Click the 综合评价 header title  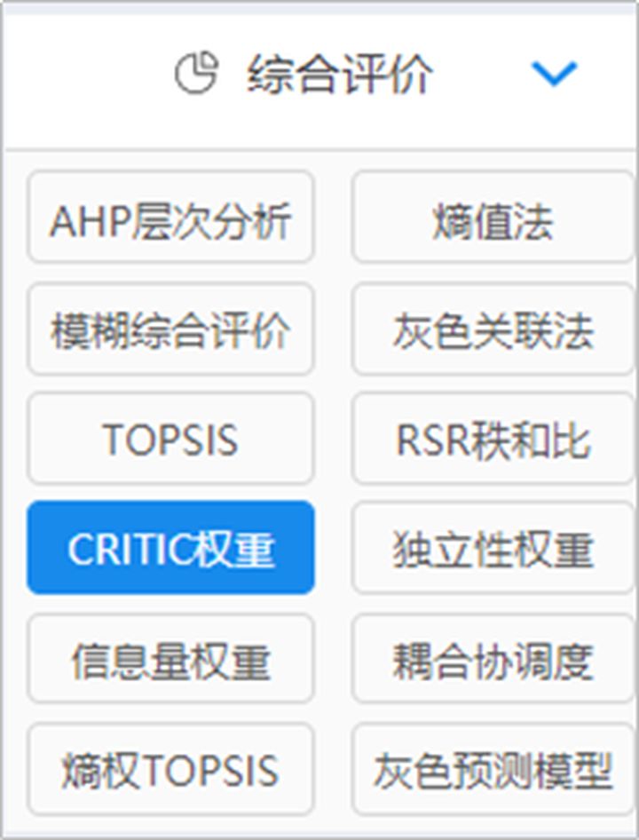click(339, 74)
